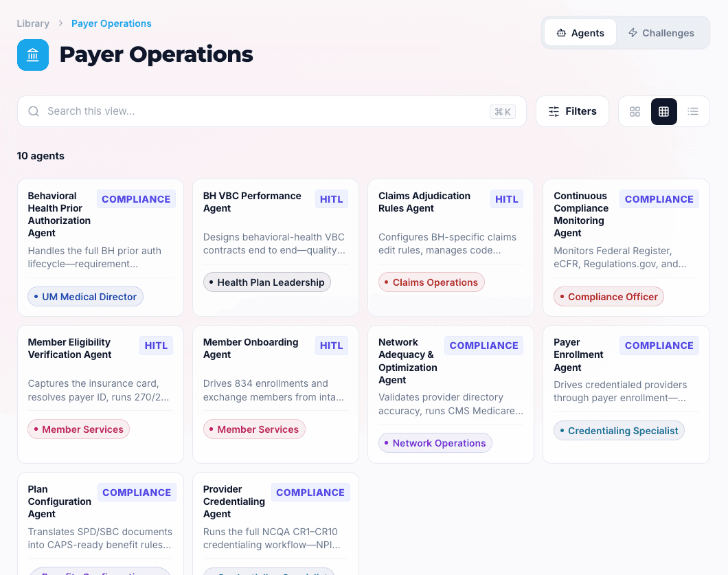
Task: Switch to list view icon
Action: tap(693, 111)
